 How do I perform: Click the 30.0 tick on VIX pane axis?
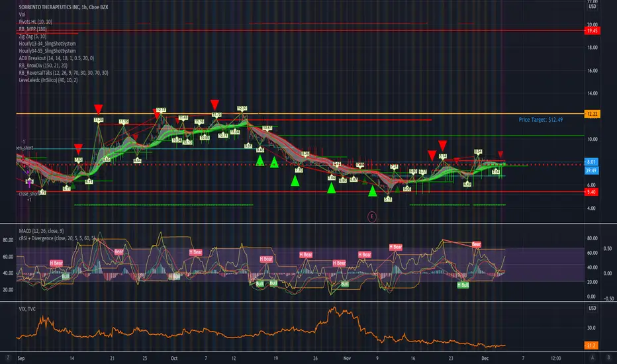tap(591, 328)
